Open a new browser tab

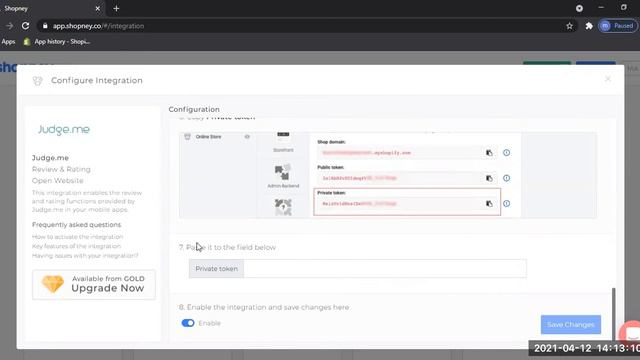pyautogui.click(x=116, y=8)
